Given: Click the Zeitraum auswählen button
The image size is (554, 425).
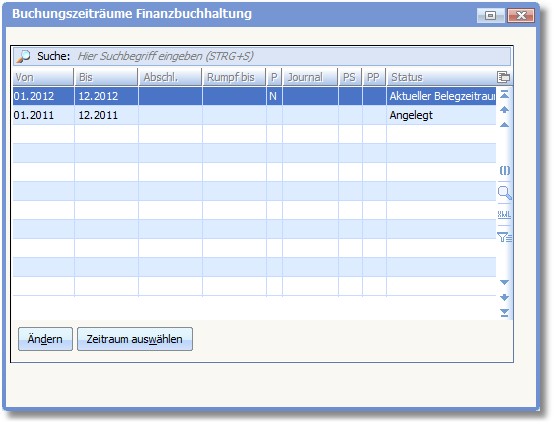Looking at the screenshot, I should click(x=135, y=339).
